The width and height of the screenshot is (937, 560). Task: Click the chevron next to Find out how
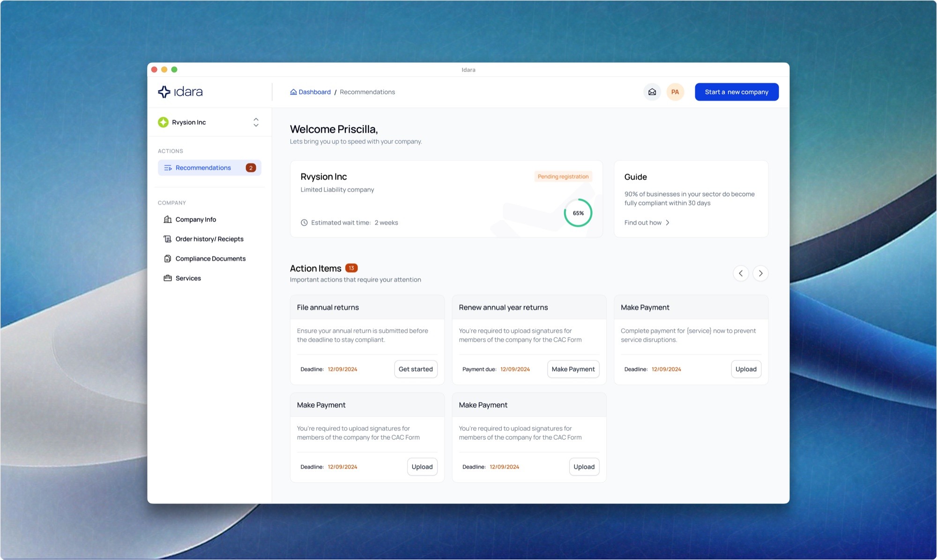[668, 222]
